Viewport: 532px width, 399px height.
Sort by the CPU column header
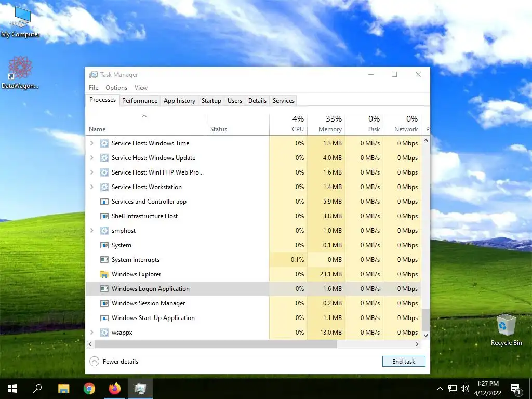point(288,124)
